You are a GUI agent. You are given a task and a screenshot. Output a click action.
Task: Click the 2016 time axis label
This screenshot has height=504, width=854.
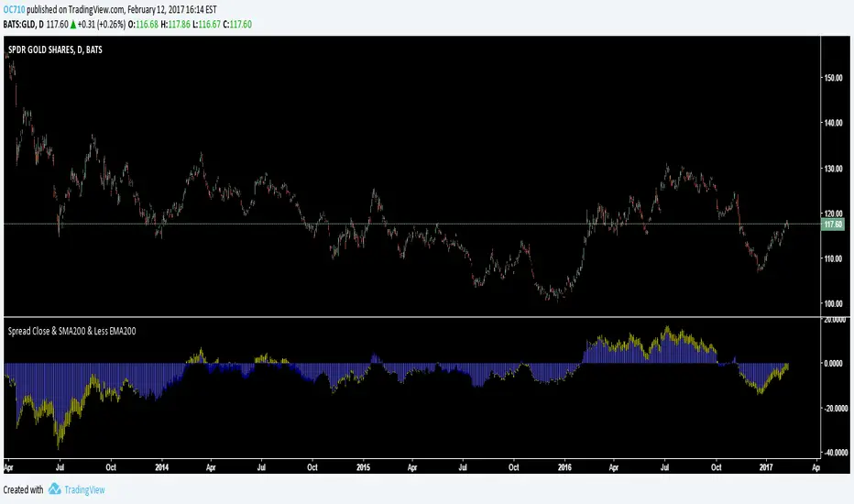564,467
